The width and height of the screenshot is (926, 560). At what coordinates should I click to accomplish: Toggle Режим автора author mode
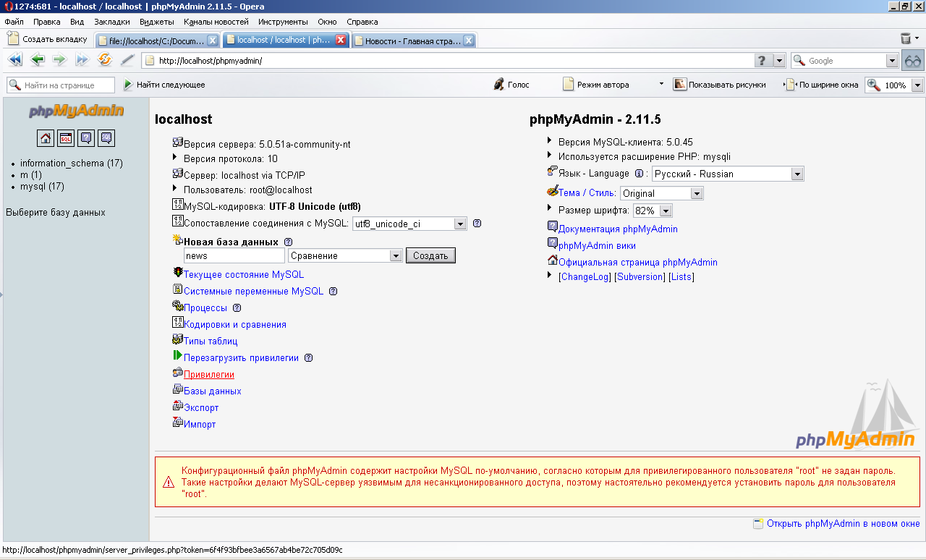pos(596,85)
